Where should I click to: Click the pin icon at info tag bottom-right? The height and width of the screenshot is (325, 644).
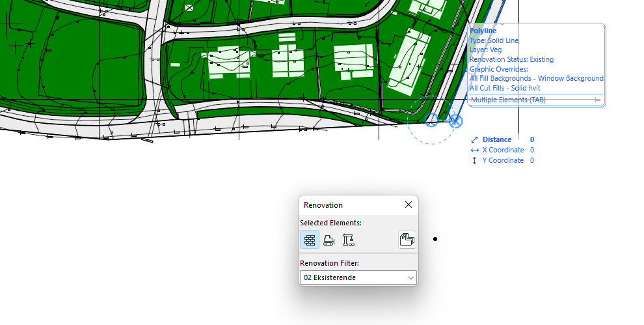pos(597,100)
